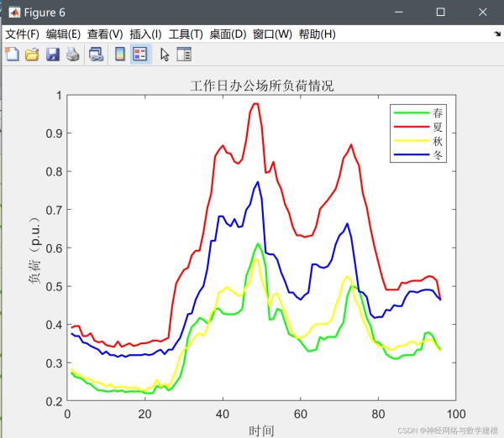Screen dimensions: 504x438
Task: Open the 帮助(H) menu
Action: tap(318, 34)
